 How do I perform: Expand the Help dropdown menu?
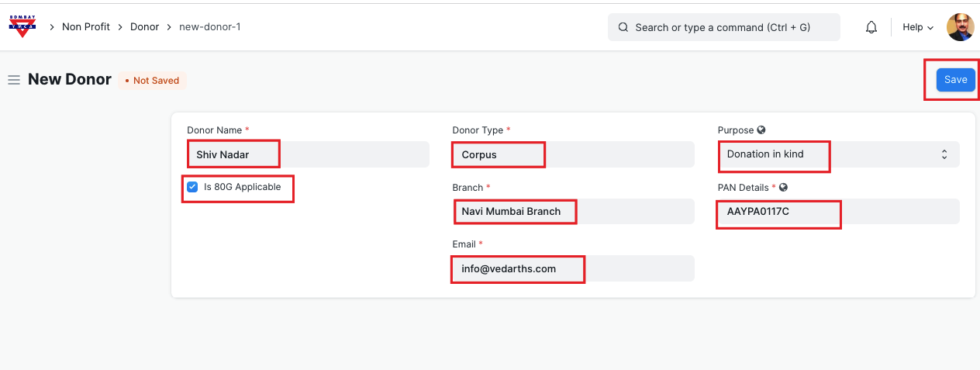point(917,27)
